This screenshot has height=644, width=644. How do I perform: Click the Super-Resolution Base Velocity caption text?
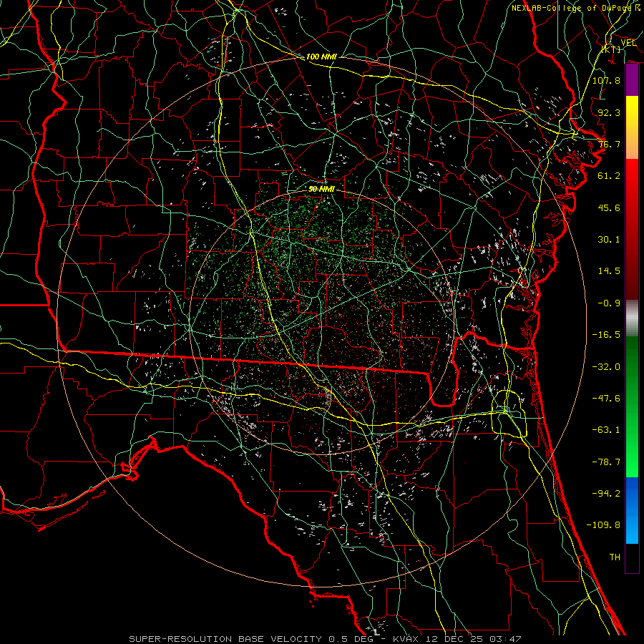tap(325, 639)
